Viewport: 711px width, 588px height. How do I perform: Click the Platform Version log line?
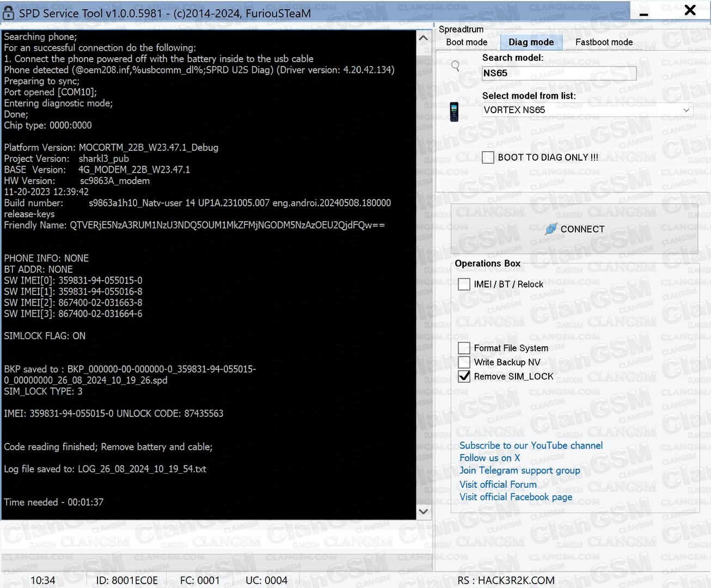[111, 148]
